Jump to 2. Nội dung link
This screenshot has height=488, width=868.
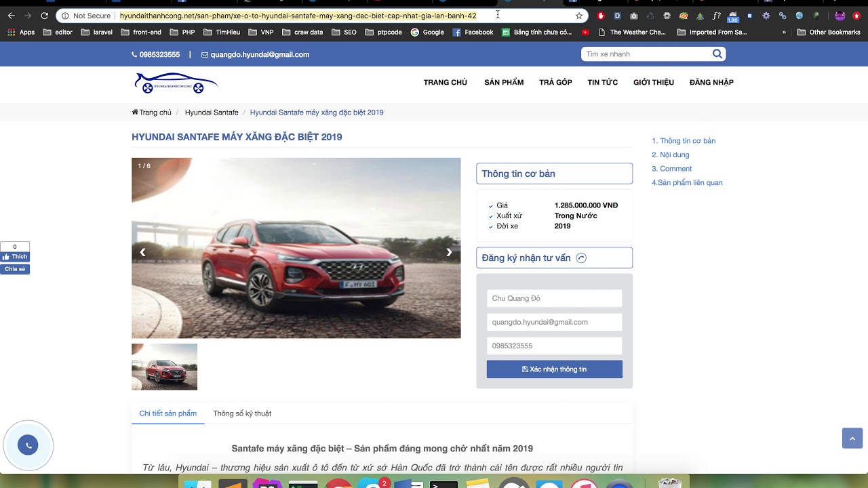(671, 155)
